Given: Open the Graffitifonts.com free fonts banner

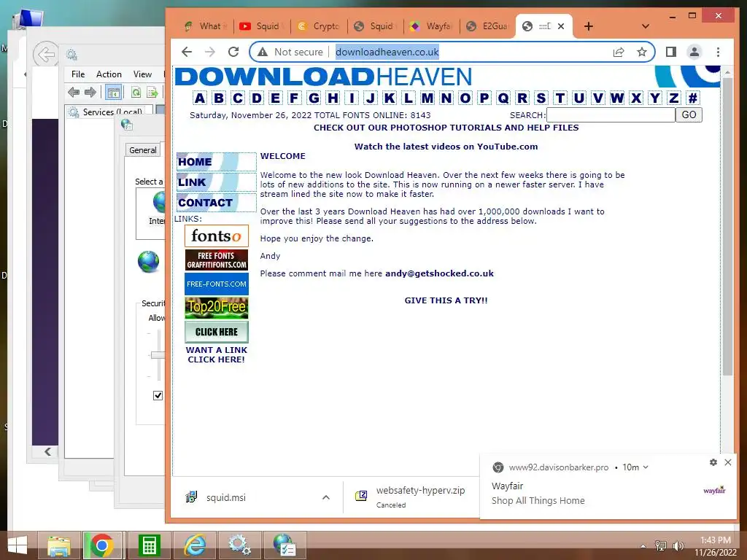Looking at the screenshot, I should coord(216,260).
